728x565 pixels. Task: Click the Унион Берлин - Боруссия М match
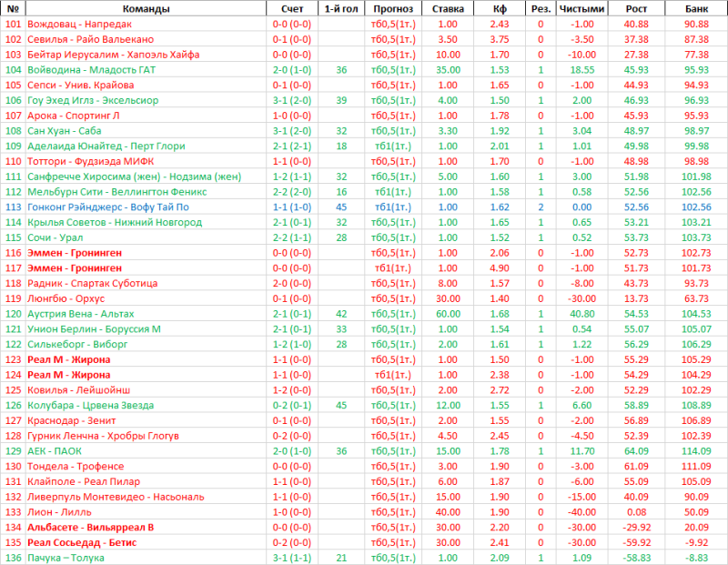tap(94, 328)
